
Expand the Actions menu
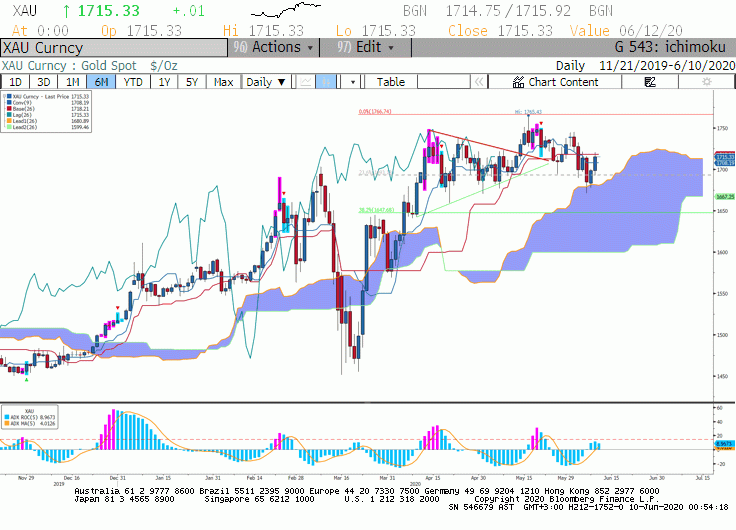click(x=274, y=47)
